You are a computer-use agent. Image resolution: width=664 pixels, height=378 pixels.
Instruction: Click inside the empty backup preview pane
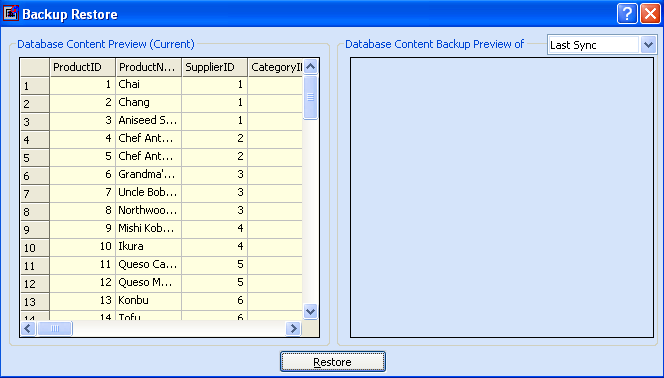pos(502,197)
